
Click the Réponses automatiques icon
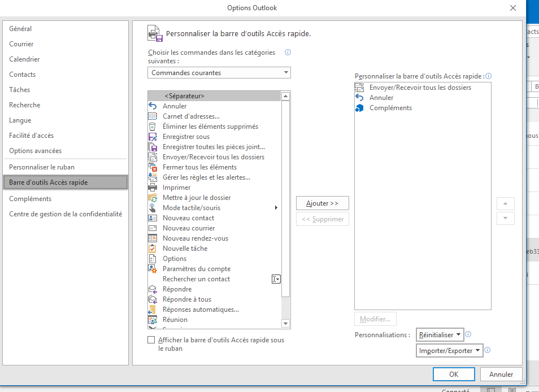[152, 310]
